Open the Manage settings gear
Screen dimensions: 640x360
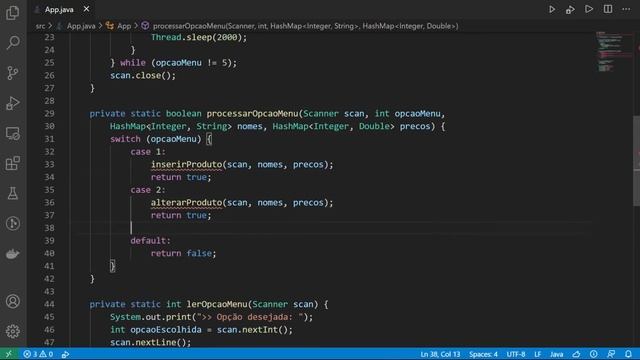(13, 331)
